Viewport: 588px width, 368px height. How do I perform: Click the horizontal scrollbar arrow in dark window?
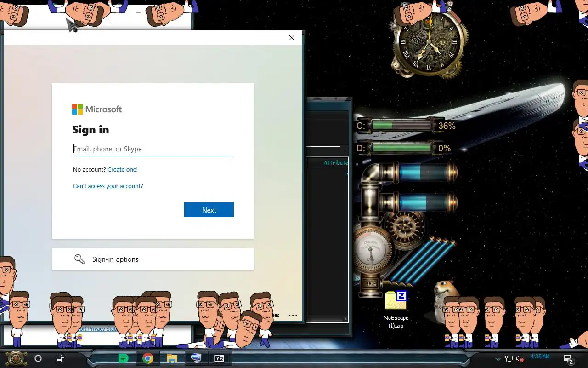[345, 319]
